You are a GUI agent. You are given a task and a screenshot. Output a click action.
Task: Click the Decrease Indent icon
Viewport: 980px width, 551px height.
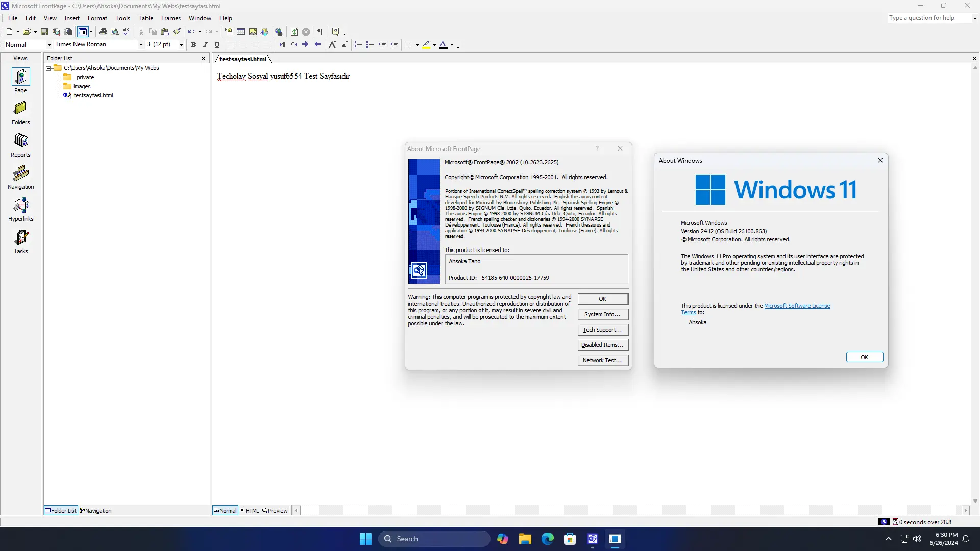[x=382, y=45]
